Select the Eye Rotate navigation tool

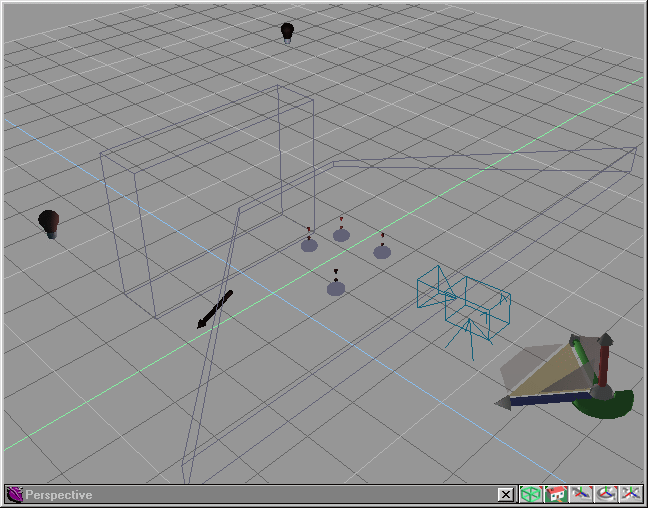(x=606, y=494)
